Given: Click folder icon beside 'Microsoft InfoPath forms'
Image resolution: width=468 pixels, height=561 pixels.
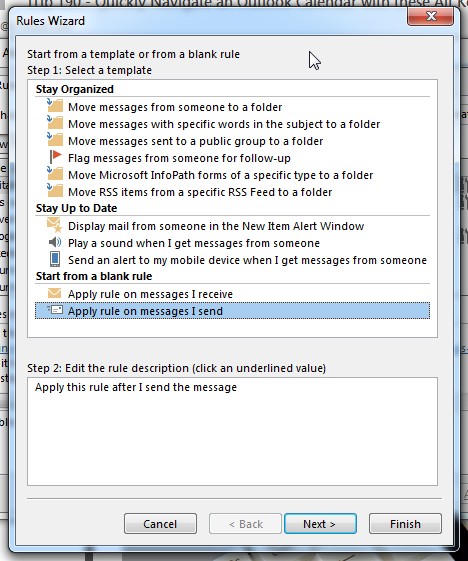Looking at the screenshot, I should pos(55,174).
